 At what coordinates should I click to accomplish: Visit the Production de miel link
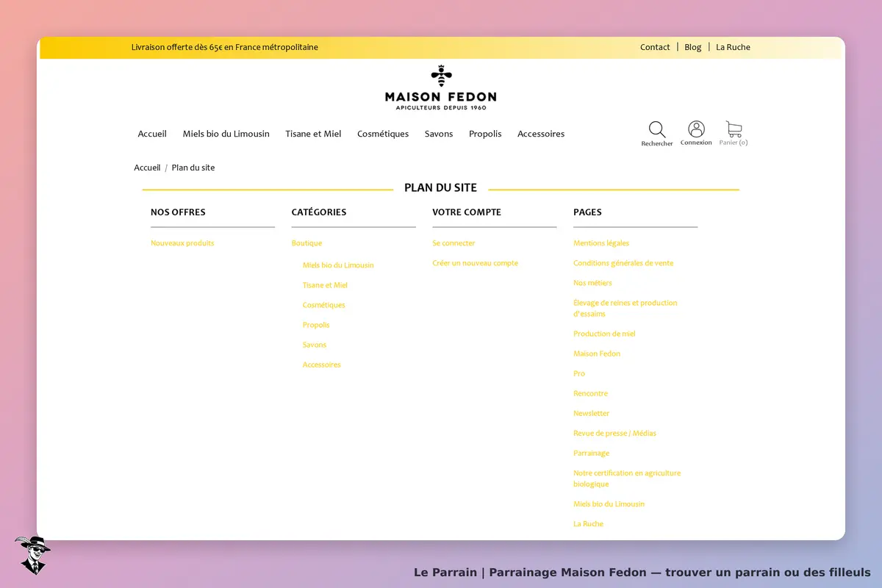[x=604, y=334]
